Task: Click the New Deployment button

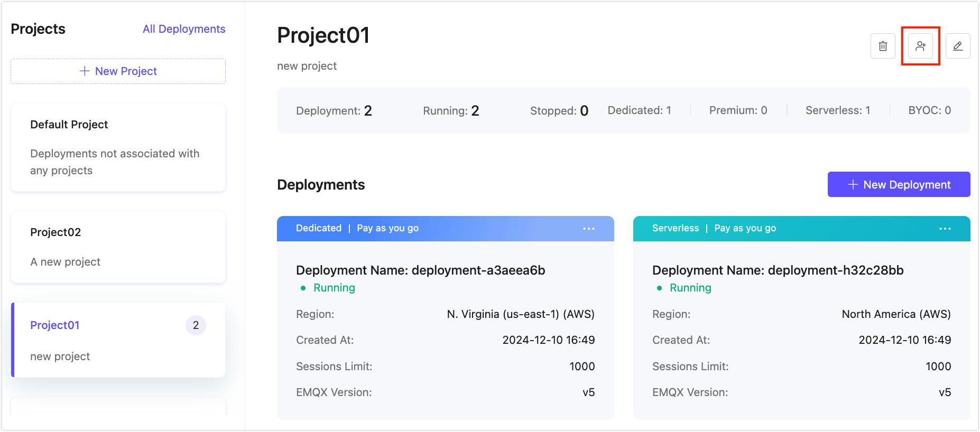Action: pyautogui.click(x=899, y=184)
